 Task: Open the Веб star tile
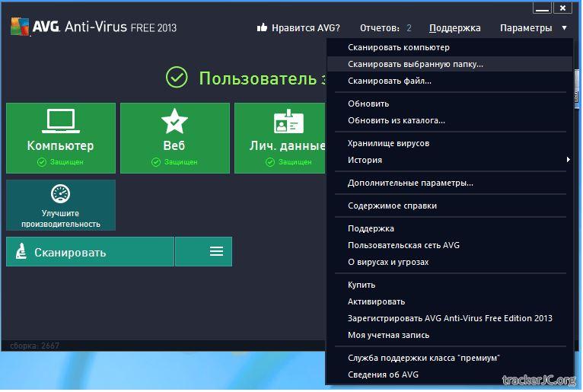click(174, 138)
